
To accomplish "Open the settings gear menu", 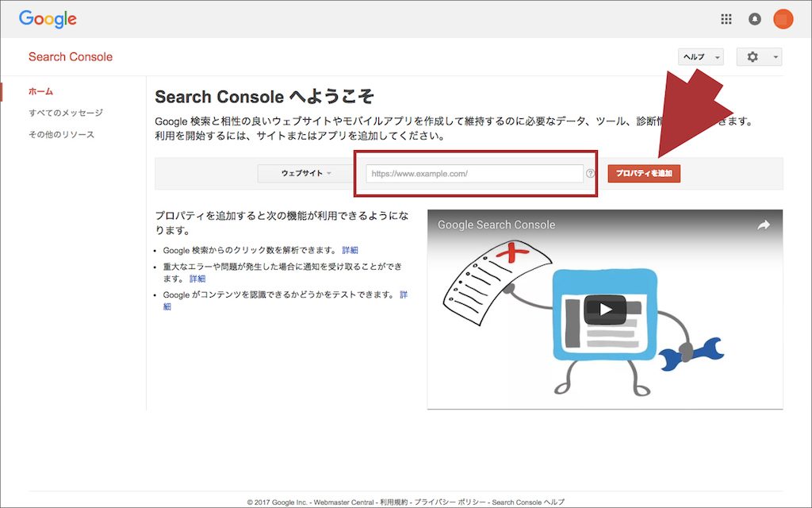I will pyautogui.click(x=753, y=57).
